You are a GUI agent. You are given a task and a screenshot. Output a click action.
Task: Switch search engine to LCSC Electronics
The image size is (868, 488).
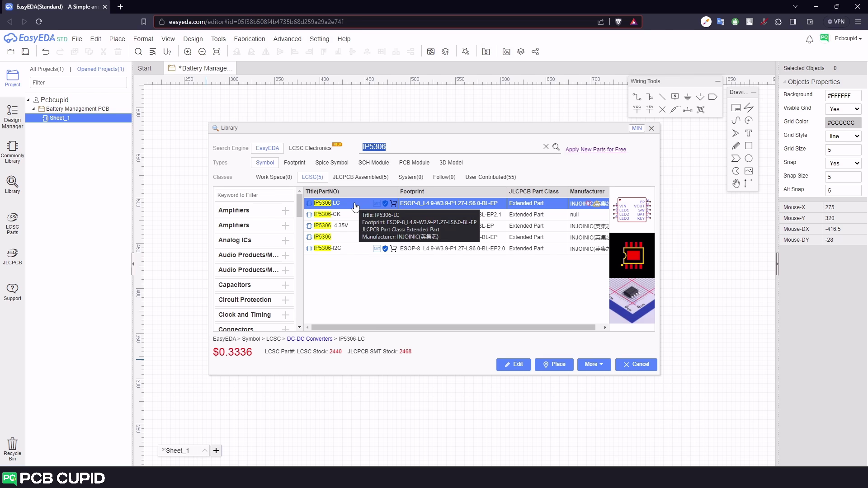pos(310,148)
